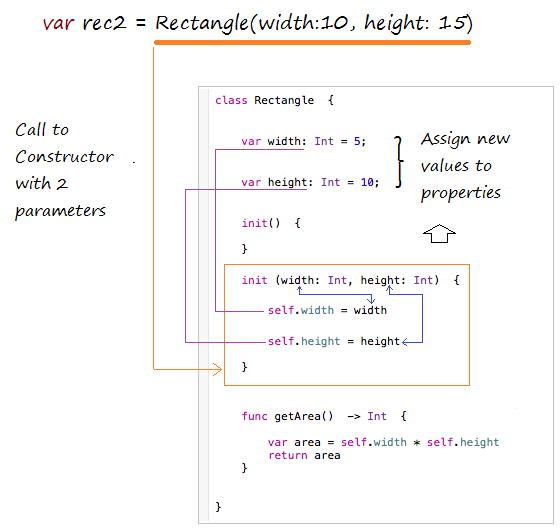Click 'self.height = height' assignment
560x528 pixels.
tap(334, 342)
